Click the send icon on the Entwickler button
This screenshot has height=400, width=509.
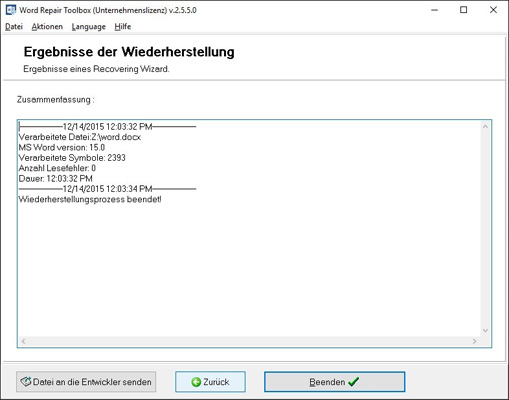pos(26,381)
